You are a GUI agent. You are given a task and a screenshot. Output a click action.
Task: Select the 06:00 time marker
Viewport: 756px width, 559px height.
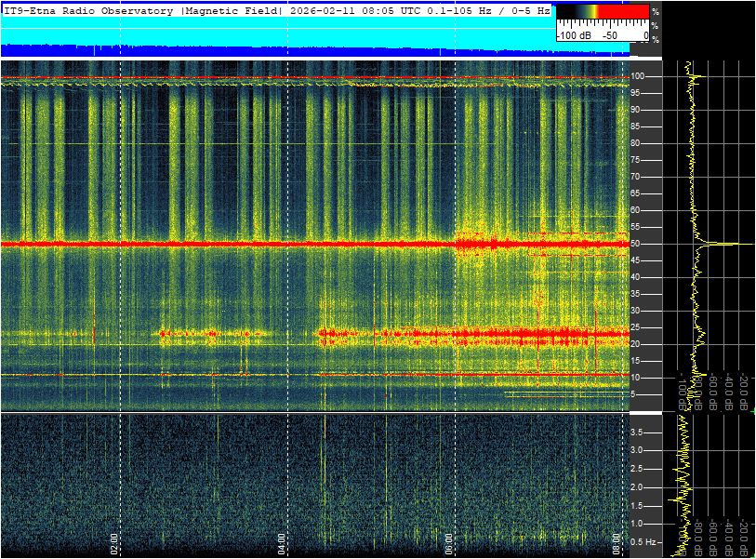point(448,542)
